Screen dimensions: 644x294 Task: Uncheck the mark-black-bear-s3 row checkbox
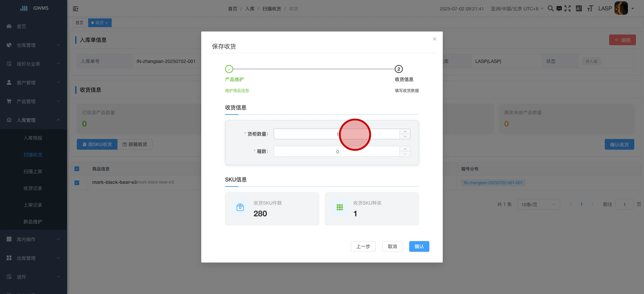pyautogui.click(x=77, y=183)
